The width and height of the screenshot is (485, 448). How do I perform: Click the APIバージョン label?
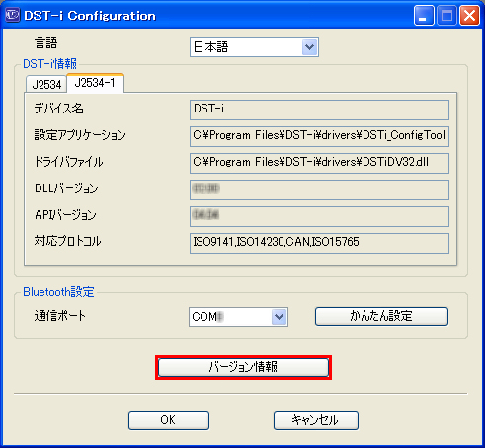click(x=65, y=215)
